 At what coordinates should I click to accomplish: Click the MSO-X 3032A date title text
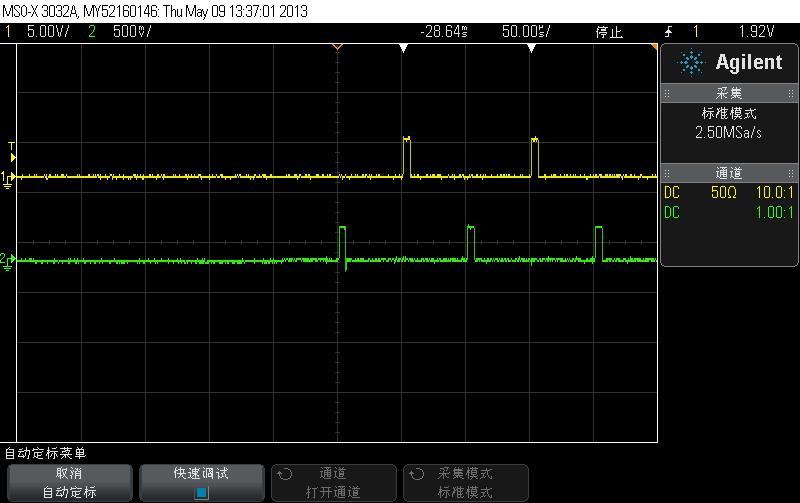pyautogui.click(x=155, y=11)
